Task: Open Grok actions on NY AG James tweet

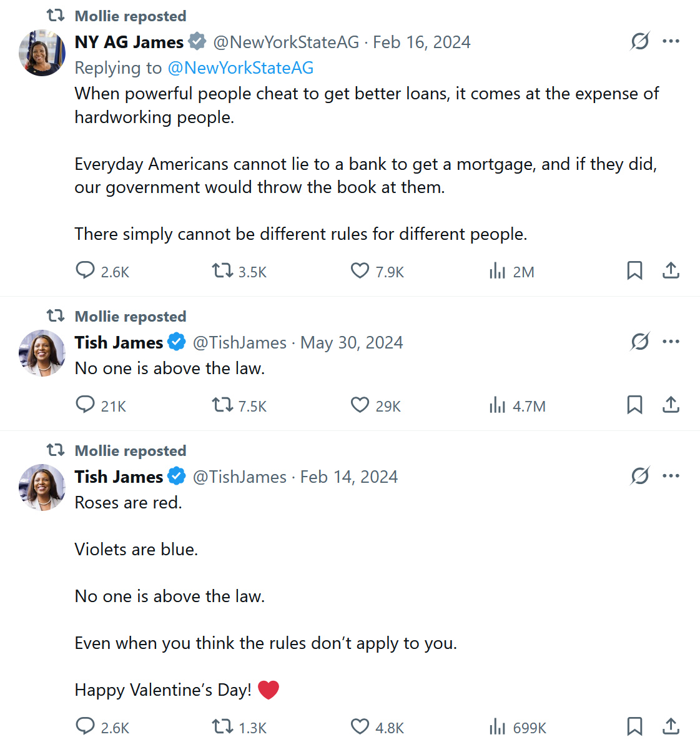Action: coord(640,41)
